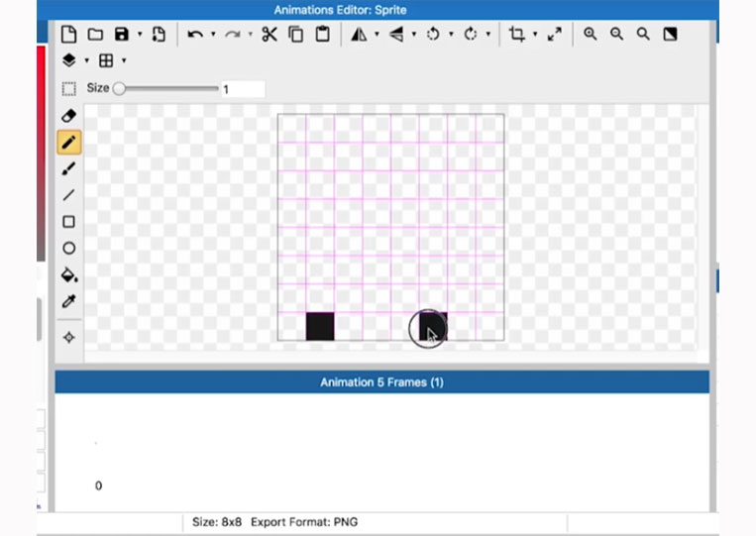Viewport: 756px width, 536px height.
Task: Flip the sprite vertically
Action: pyautogui.click(x=396, y=35)
